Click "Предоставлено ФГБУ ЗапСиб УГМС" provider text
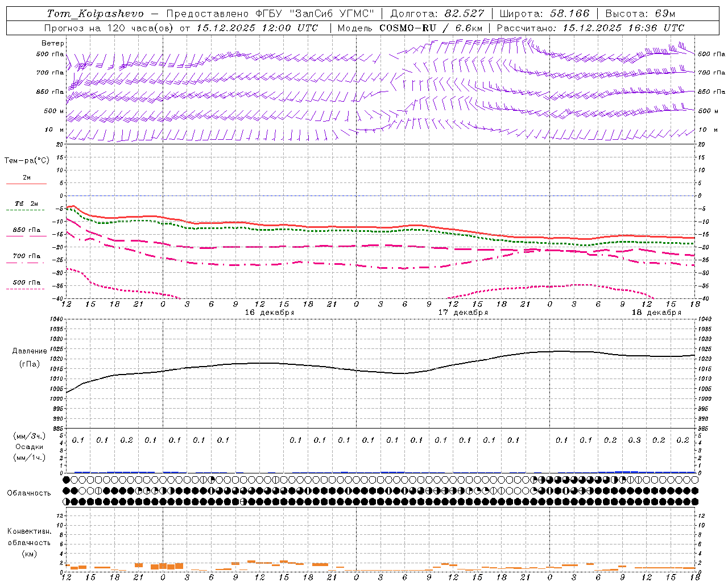Image resolution: width=728 pixels, height=582 pixels. pyautogui.click(x=270, y=14)
